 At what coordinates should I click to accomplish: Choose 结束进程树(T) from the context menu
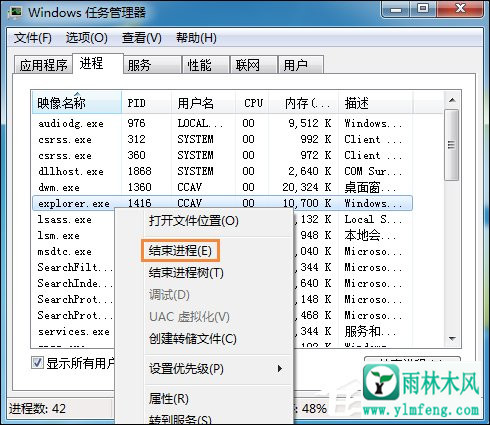click(186, 273)
